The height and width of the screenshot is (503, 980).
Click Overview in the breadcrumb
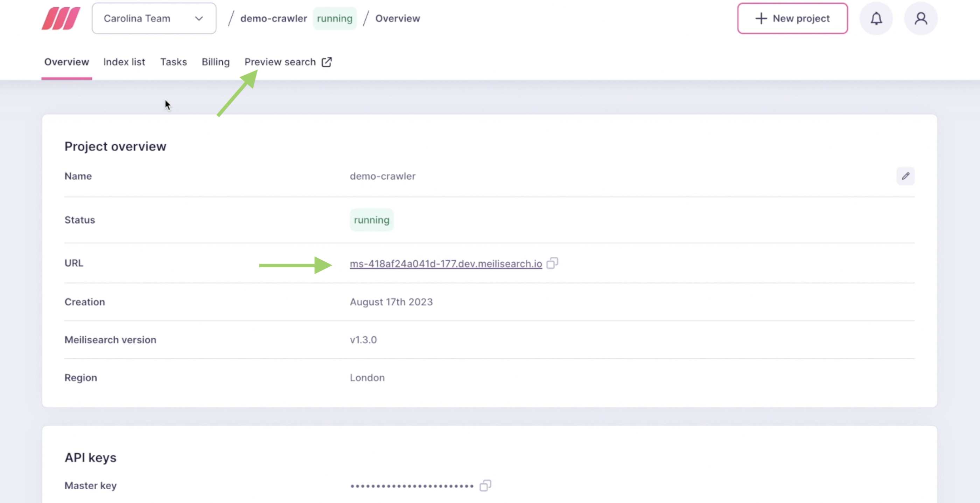398,18
